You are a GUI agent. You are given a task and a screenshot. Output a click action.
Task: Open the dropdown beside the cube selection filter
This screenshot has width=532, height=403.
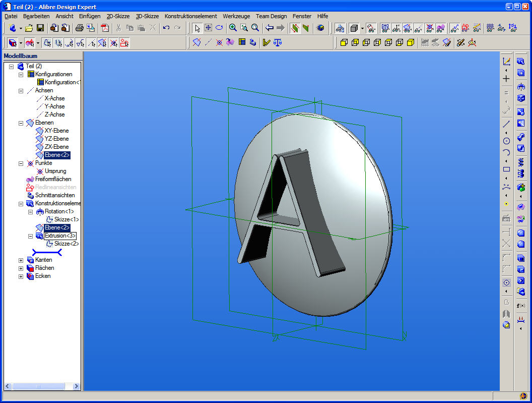(x=21, y=43)
